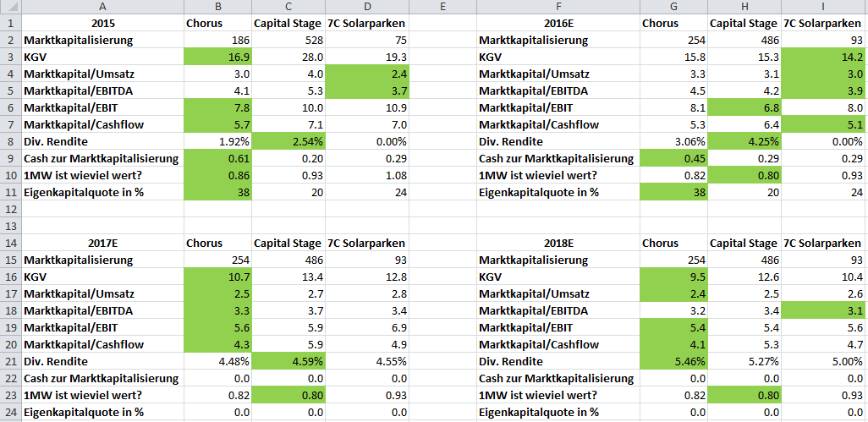This screenshot has width=868, height=422.
Task: Select the cell showing 1.08
Action: pos(367,175)
